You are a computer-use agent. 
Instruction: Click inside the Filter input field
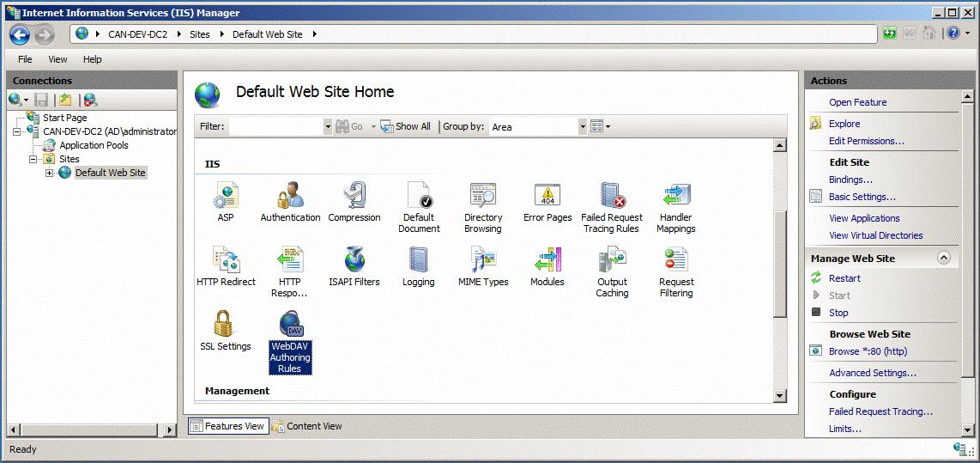(x=275, y=126)
